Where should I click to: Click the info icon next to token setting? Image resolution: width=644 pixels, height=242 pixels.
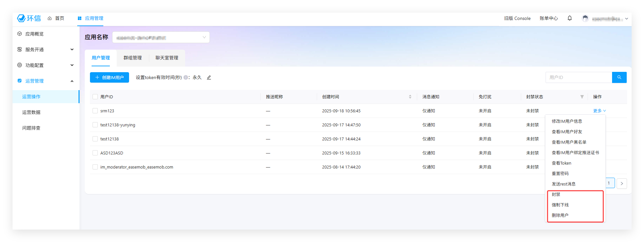[x=185, y=77]
